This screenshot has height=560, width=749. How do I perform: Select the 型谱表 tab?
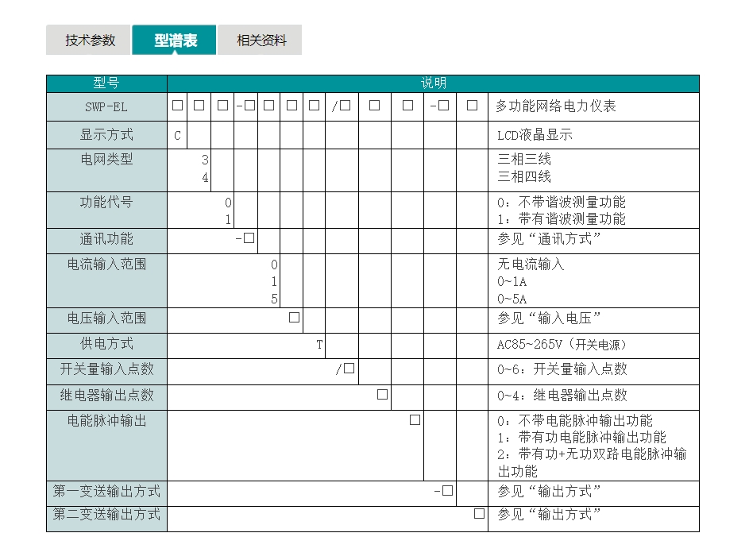click(175, 41)
